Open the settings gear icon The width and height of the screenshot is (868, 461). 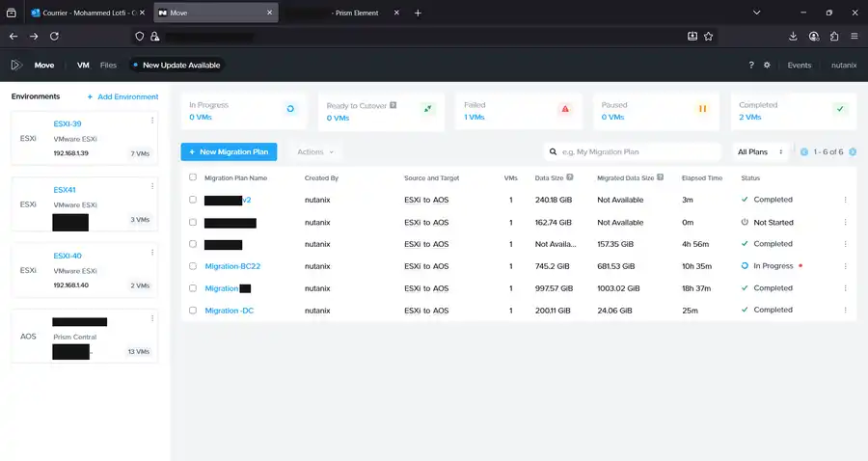pos(767,65)
